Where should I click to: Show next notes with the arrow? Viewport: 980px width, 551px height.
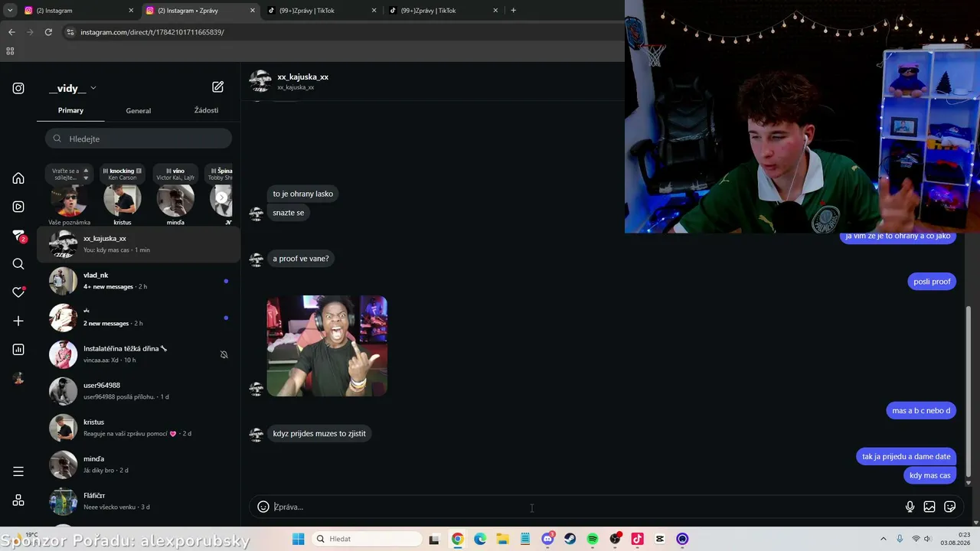221,197
